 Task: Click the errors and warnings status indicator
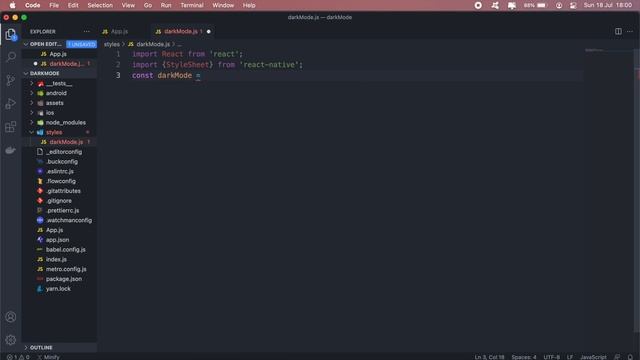click(x=18, y=357)
